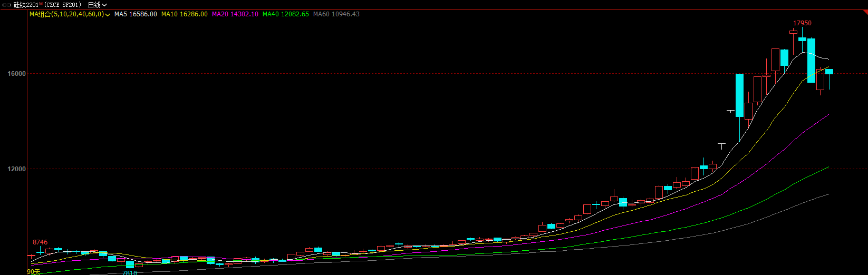Select the MA5 16586.00 indicator label
Screen dimensions: 868x275
click(x=136, y=14)
